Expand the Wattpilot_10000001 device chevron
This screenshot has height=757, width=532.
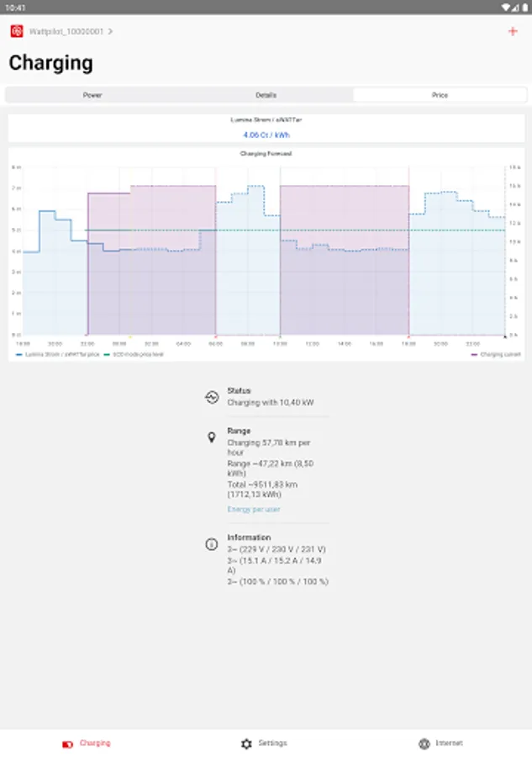tap(110, 31)
